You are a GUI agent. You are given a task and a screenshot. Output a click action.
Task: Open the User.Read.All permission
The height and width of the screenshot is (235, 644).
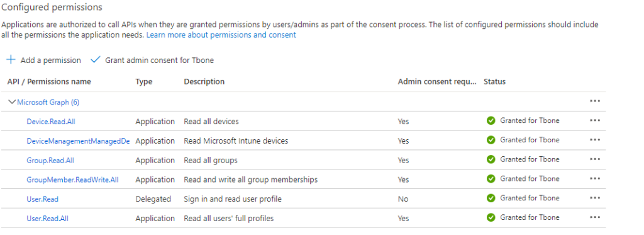click(48, 218)
